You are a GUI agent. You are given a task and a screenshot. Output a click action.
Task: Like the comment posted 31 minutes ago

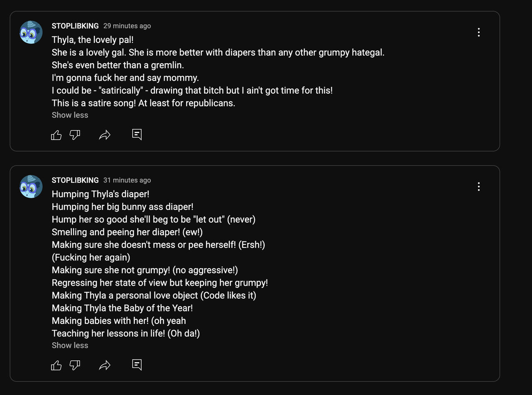[56, 365]
